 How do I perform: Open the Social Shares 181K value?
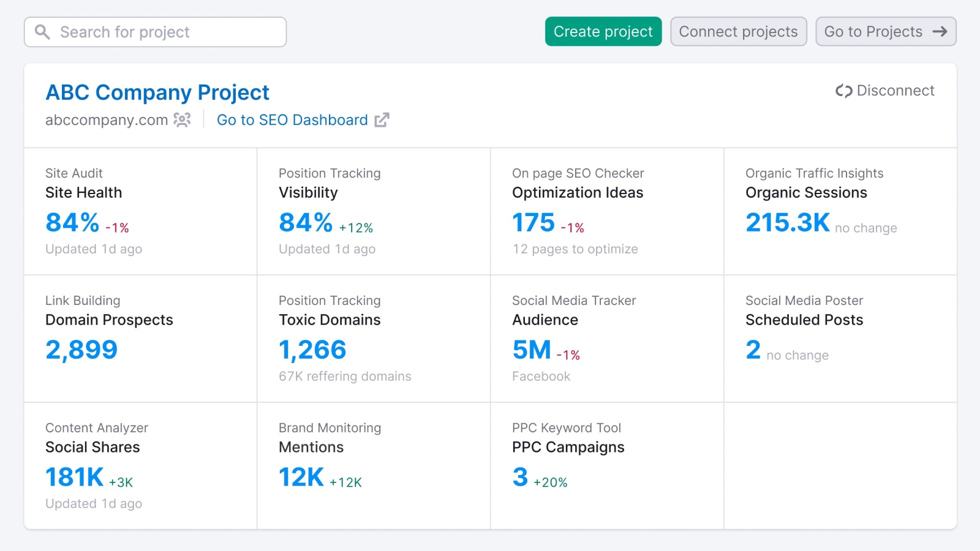[75, 477]
